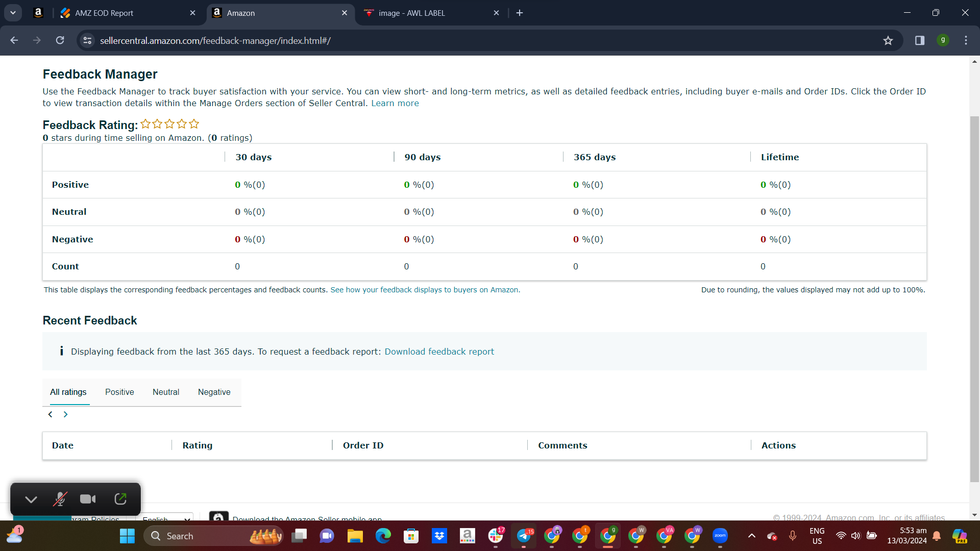The height and width of the screenshot is (551, 980).
Task: Open the volume control from tray
Action: click(x=856, y=536)
